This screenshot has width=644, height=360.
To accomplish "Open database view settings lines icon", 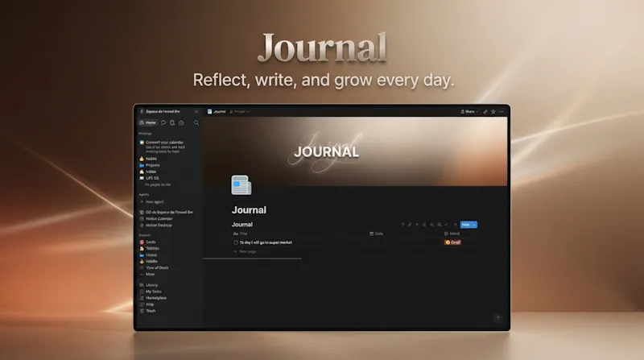I will pyautogui.click(x=455, y=225).
